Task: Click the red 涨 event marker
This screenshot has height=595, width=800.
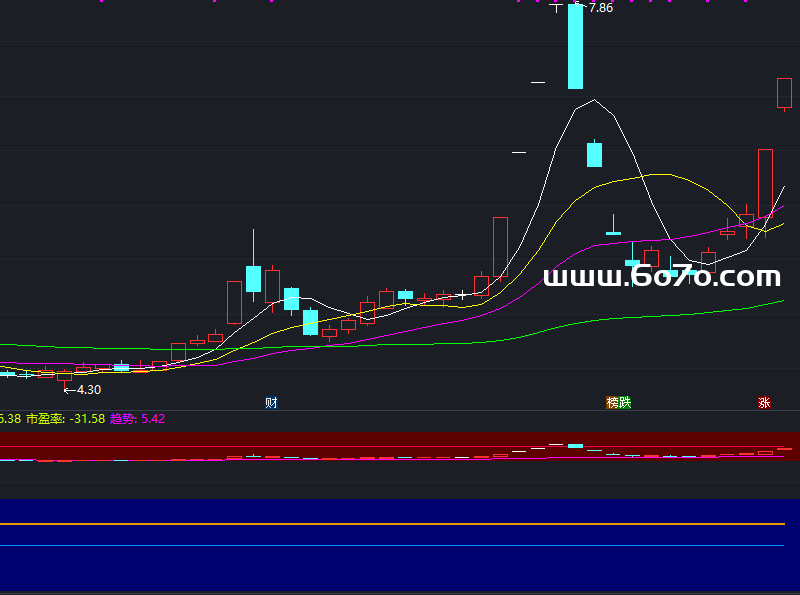Action: (x=764, y=403)
